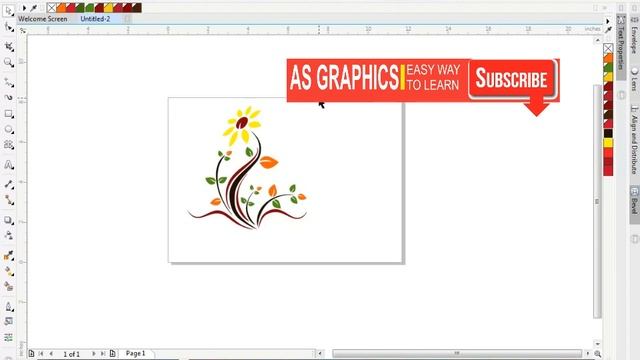Select the Shape tool
Viewport: 640px width, 360px height.
[9, 27]
